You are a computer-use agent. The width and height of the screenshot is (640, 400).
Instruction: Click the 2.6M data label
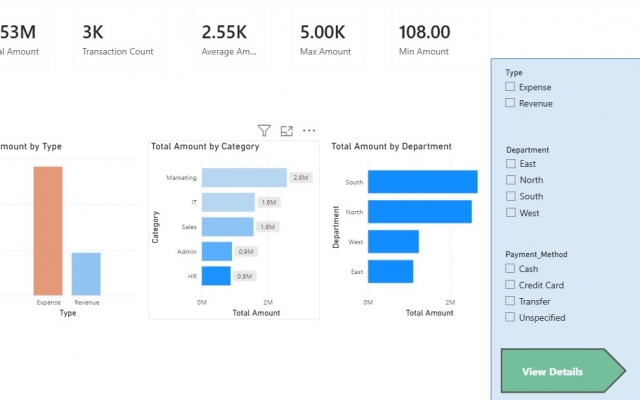[x=301, y=178]
